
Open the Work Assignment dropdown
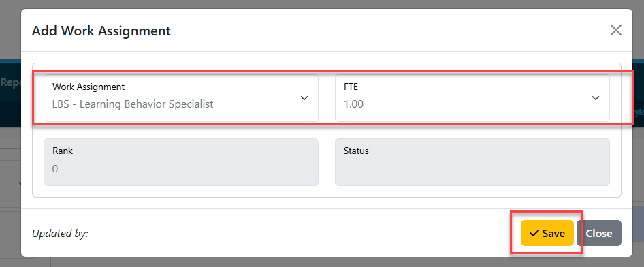(181, 98)
